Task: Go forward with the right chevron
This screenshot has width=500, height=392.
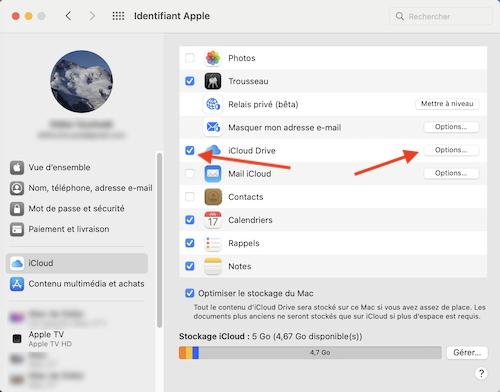Action: coord(92,16)
